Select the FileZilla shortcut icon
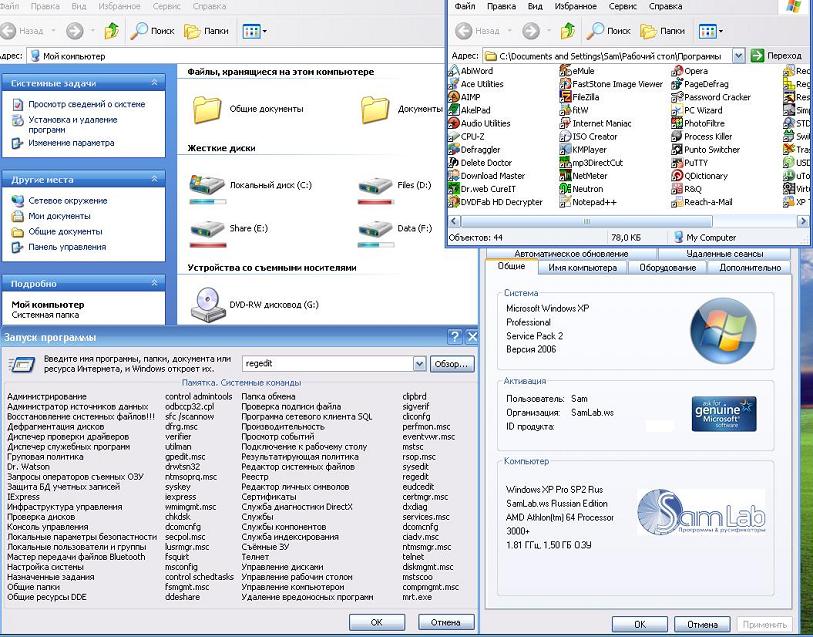Viewport: 813px width, 637px height. [x=565, y=97]
